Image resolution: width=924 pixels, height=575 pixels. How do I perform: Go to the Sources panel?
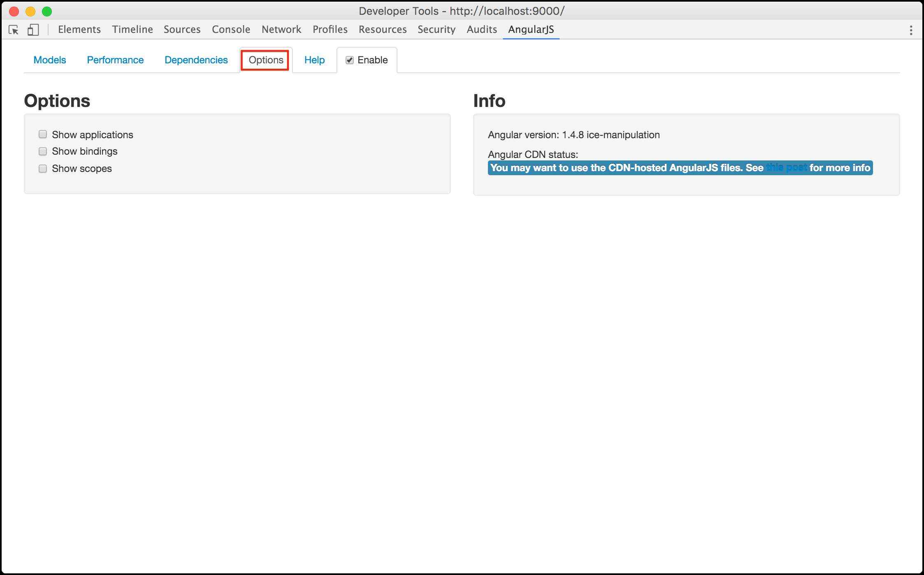(182, 30)
